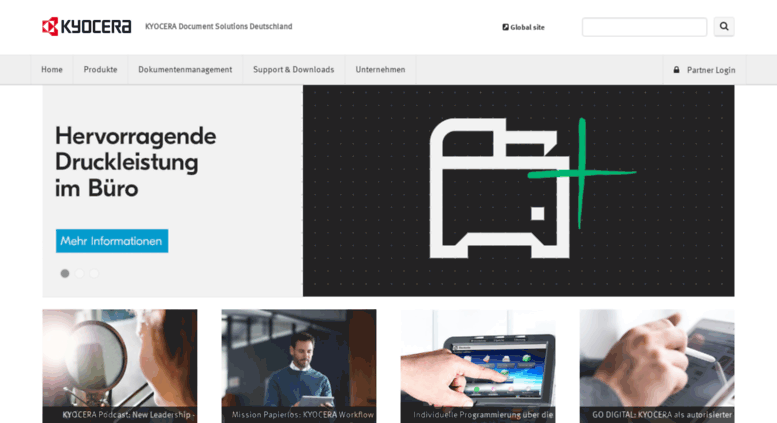Click the Global site external link icon
The width and height of the screenshot is (777, 423).
(505, 27)
